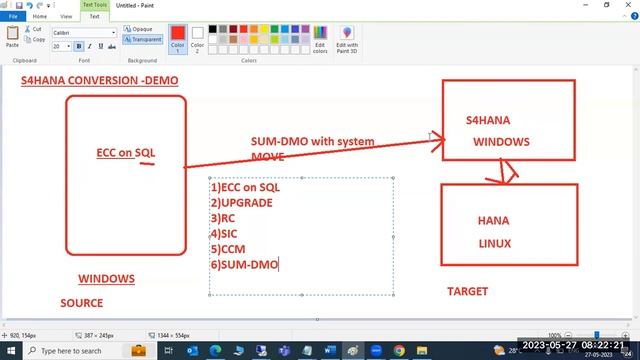Toggle Underline formatting
Viewport: 640px width, 360px height.
tap(101, 47)
